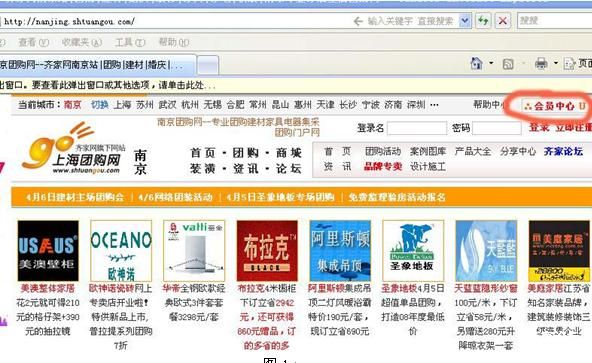Go to 商城 in large navigation
This screenshot has width=592, height=363.
pos(289,153)
